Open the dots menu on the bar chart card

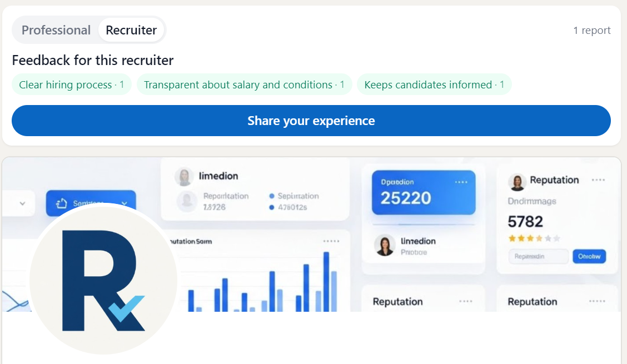tap(331, 241)
